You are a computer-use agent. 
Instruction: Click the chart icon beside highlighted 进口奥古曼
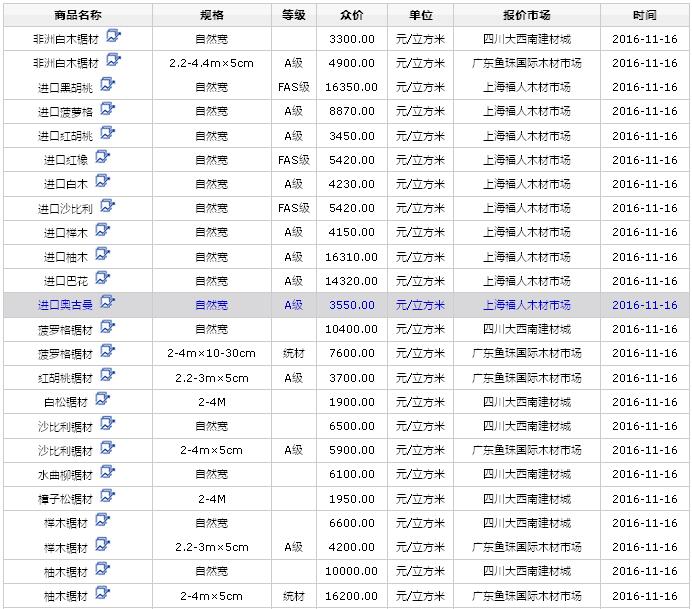coord(107,303)
